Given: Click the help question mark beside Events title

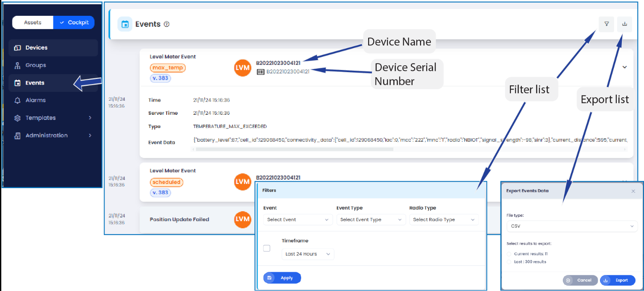Looking at the screenshot, I should click(167, 24).
